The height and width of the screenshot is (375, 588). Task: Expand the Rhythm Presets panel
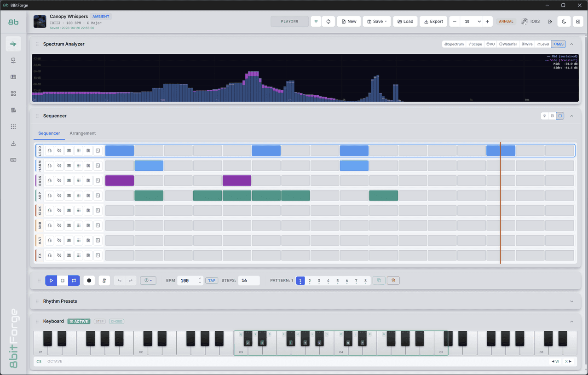[x=572, y=301]
